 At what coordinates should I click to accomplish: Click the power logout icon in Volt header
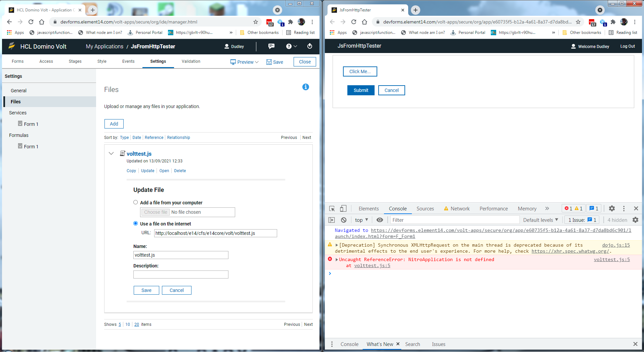tap(309, 46)
